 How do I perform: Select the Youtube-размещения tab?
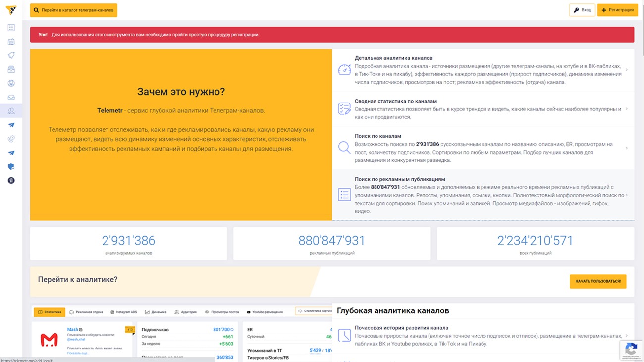pos(268,312)
